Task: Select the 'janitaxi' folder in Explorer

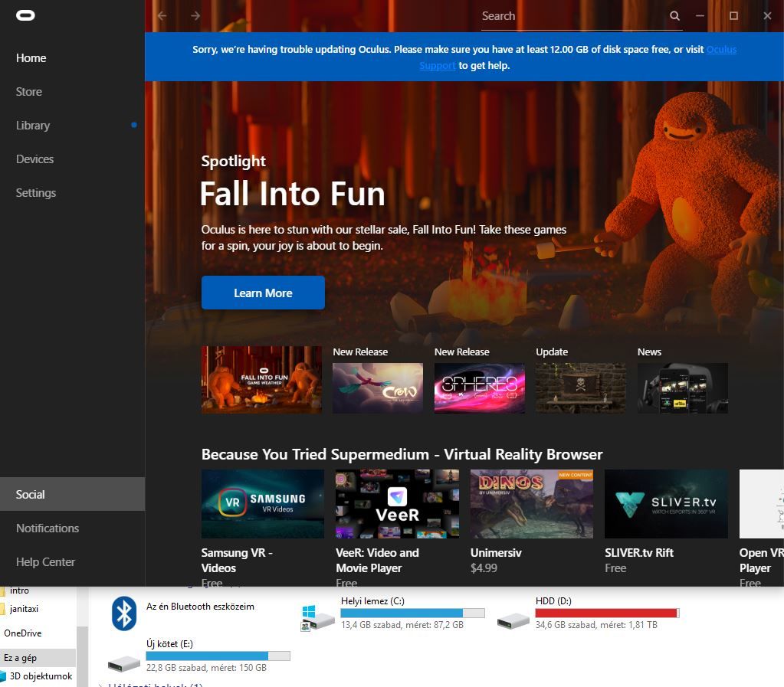Action: [x=24, y=609]
